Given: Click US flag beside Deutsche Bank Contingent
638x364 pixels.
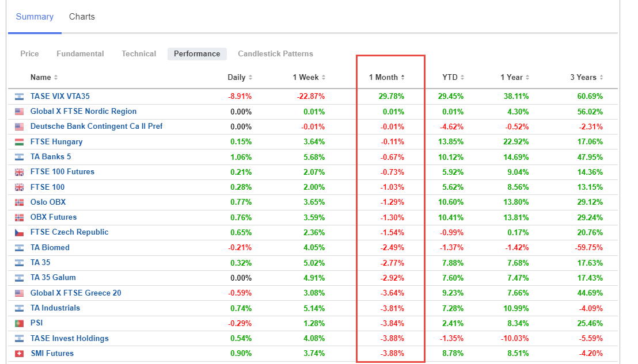Looking at the screenshot, I should point(19,127).
